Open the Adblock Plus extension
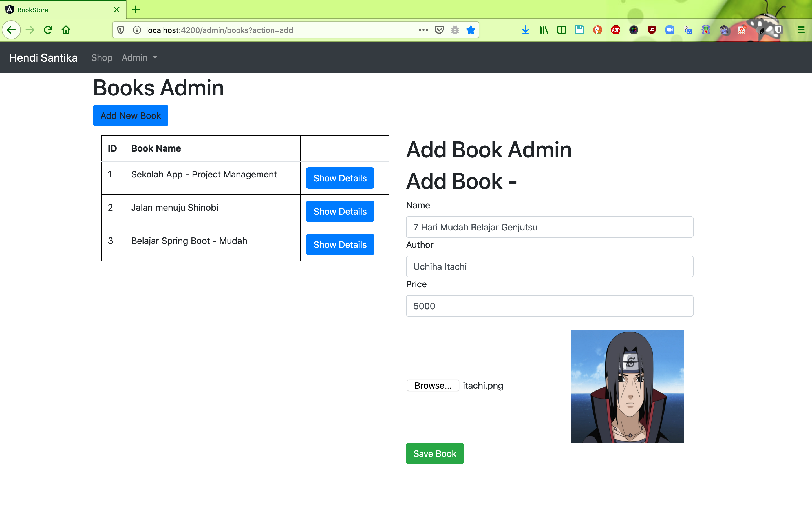The image size is (812, 507). pos(616,30)
